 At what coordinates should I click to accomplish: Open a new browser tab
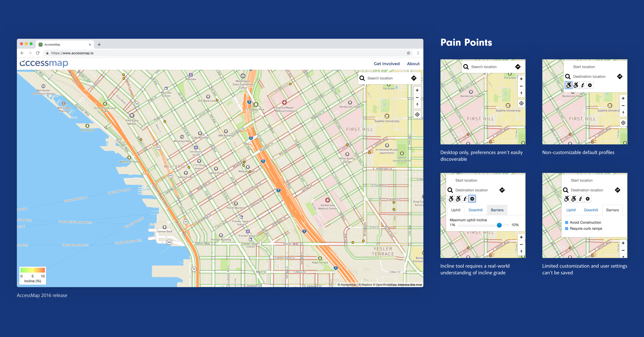[99, 45]
